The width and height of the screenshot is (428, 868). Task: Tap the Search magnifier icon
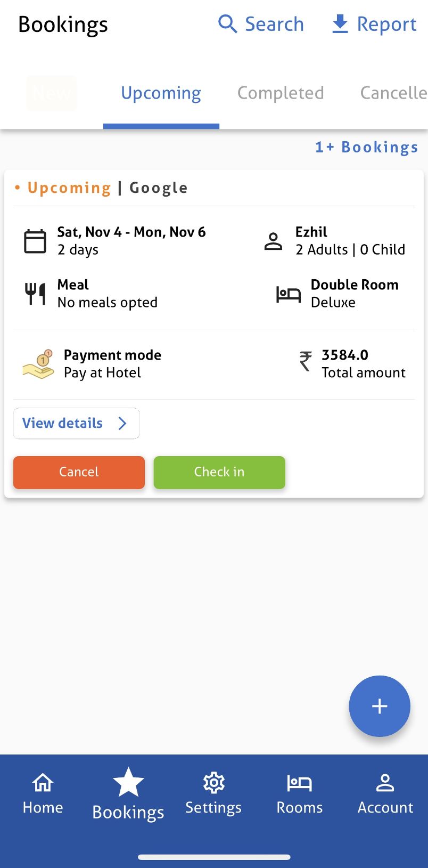tap(228, 24)
